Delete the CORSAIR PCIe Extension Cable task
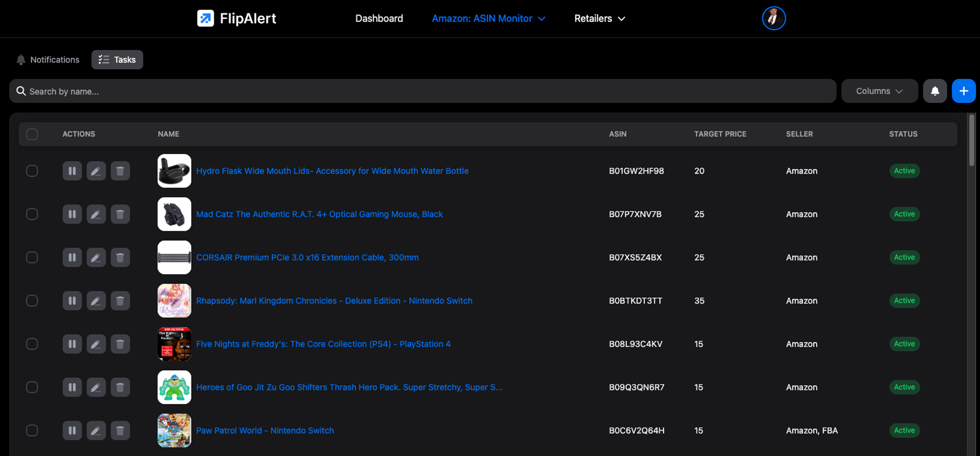Image resolution: width=980 pixels, height=456 pixels. [x=120, y=257]
